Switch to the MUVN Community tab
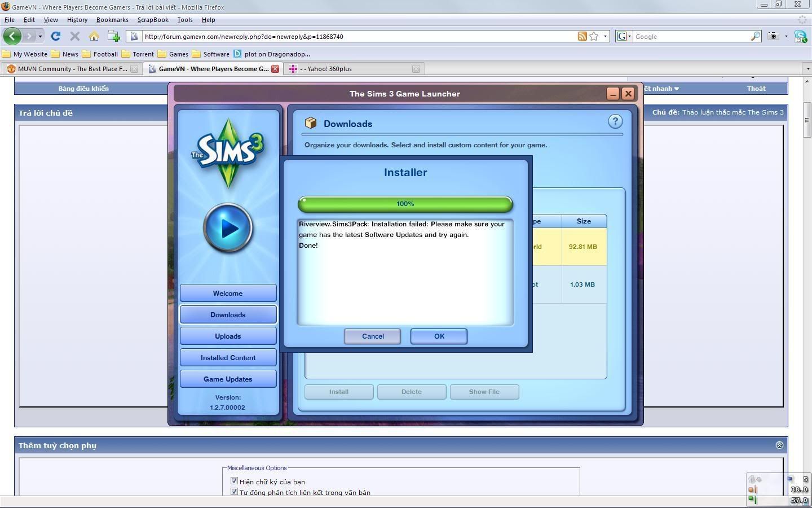Image resolution: width=812 pixels, height=508 pixels. (72, 69)
